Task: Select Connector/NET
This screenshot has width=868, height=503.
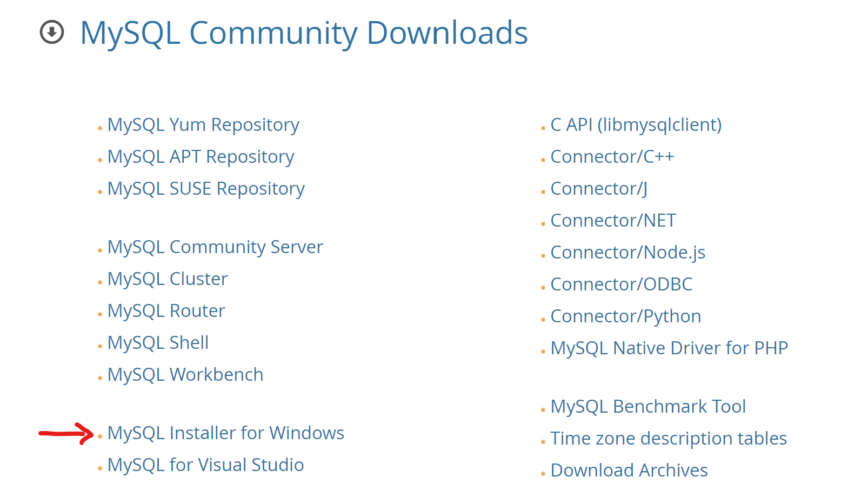Action: 613,221
